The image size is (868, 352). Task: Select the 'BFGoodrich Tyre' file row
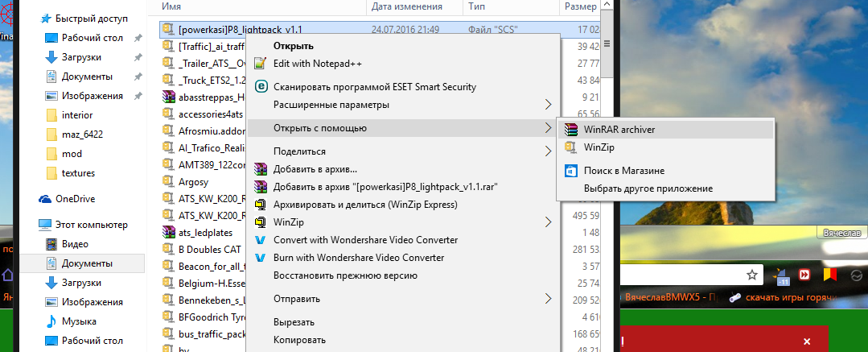212,317
